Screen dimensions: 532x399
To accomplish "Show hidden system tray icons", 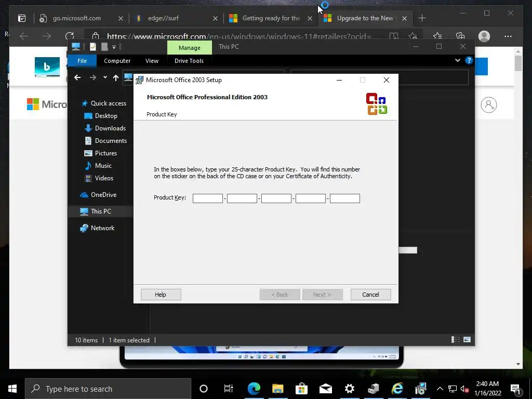I will (440, 389).
